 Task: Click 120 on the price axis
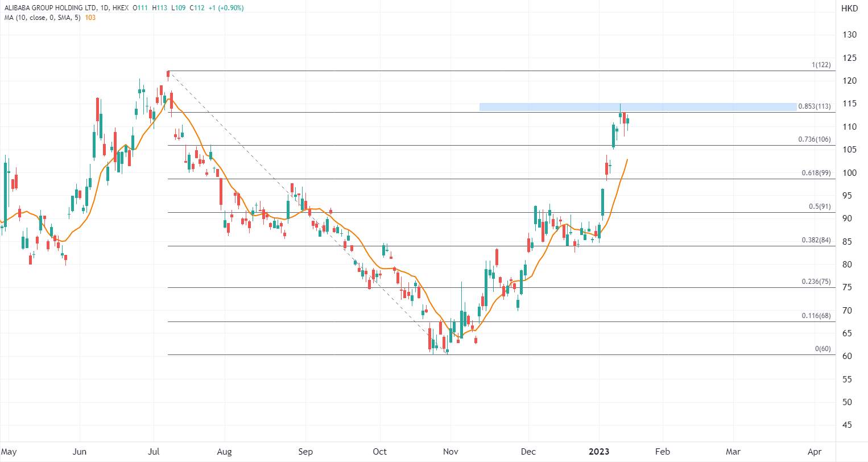click(849, 81)
